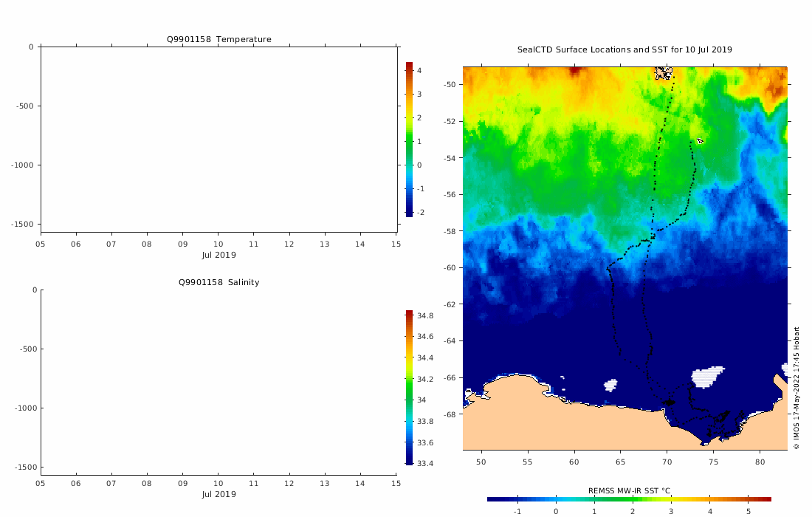
Task: Click -500 depth label on Salinity plot
Action: 27,349
